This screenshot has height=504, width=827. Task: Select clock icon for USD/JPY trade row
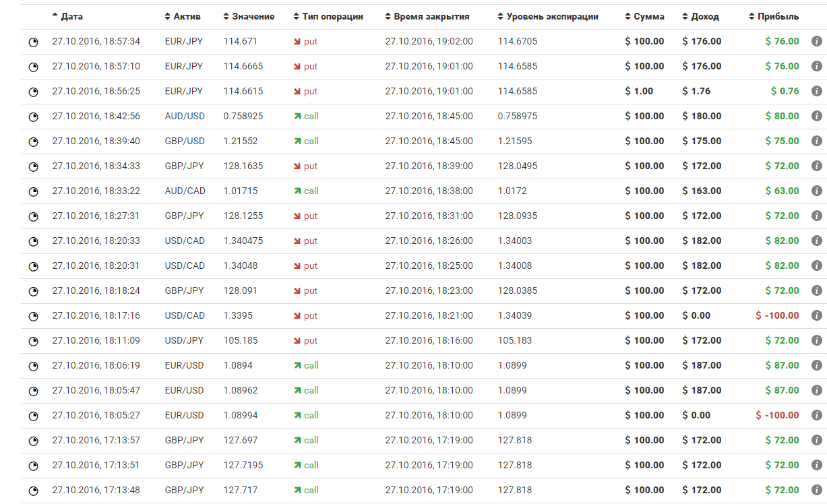[x=33, y=342]
